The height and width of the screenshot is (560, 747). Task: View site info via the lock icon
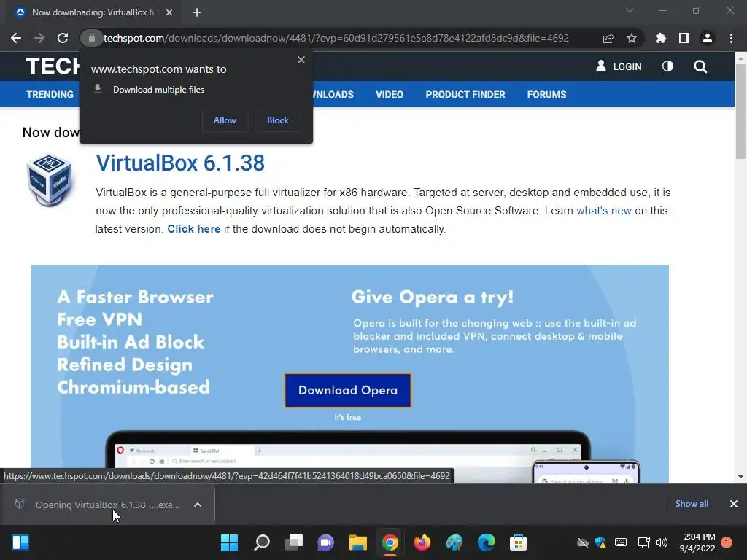point(92,38)
